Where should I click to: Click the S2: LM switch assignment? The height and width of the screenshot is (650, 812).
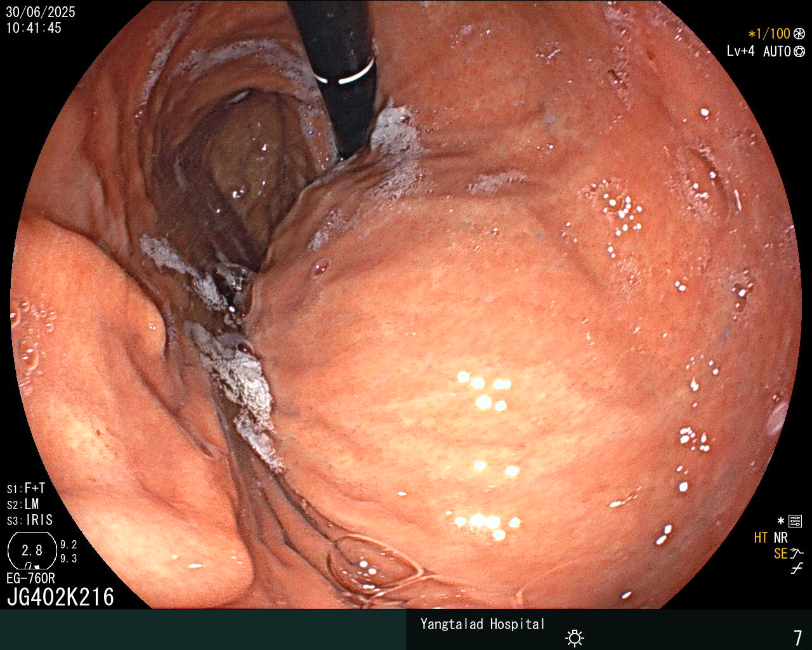point(23,504)
